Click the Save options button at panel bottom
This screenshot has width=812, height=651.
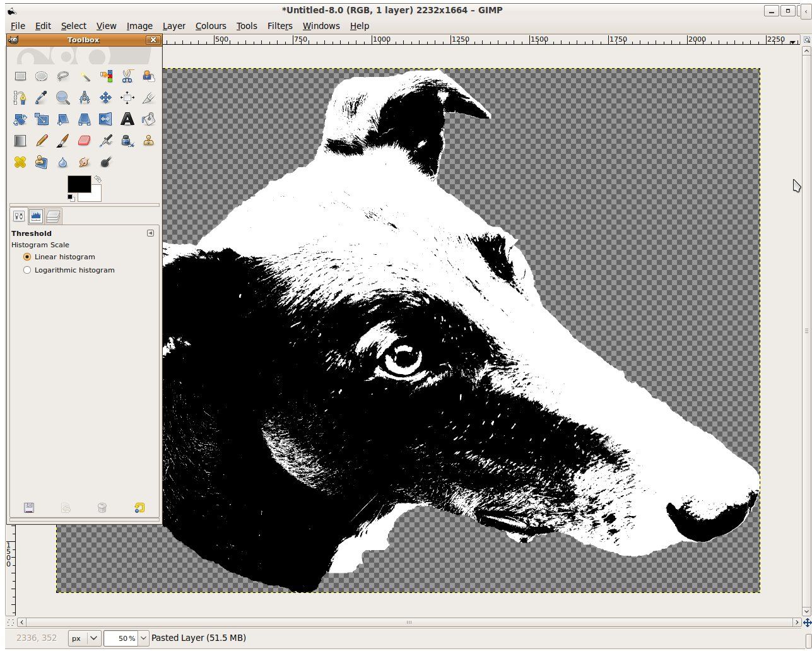point(28,508)
